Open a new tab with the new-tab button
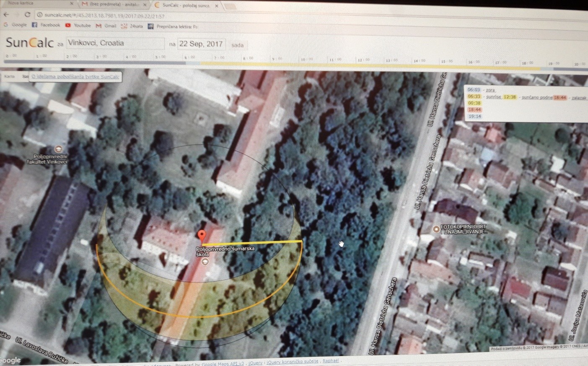The width and height of the screenshot is (588, 366). coord(230,7)
